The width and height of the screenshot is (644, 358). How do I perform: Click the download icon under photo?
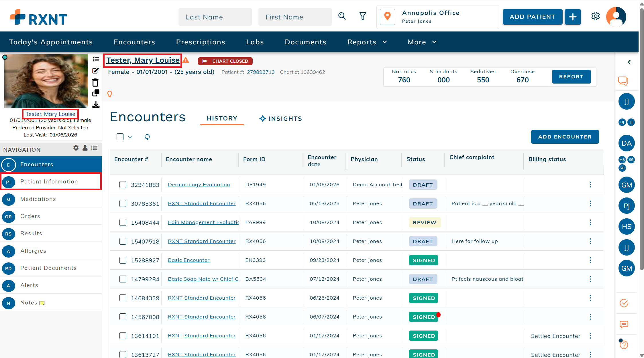coord(96,105)
